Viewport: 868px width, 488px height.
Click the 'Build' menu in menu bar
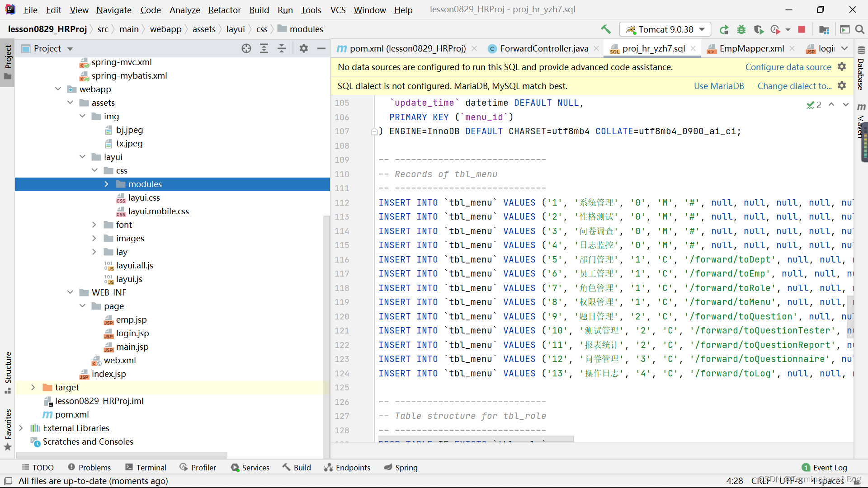click(x=259, y=9)
